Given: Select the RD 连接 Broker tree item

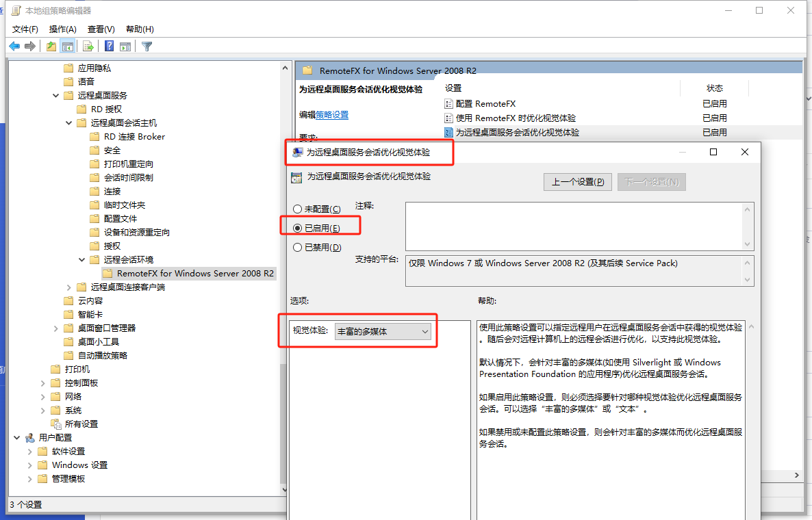Looking at the screenshot, I should pyautogui.click(x=134, y=136).
